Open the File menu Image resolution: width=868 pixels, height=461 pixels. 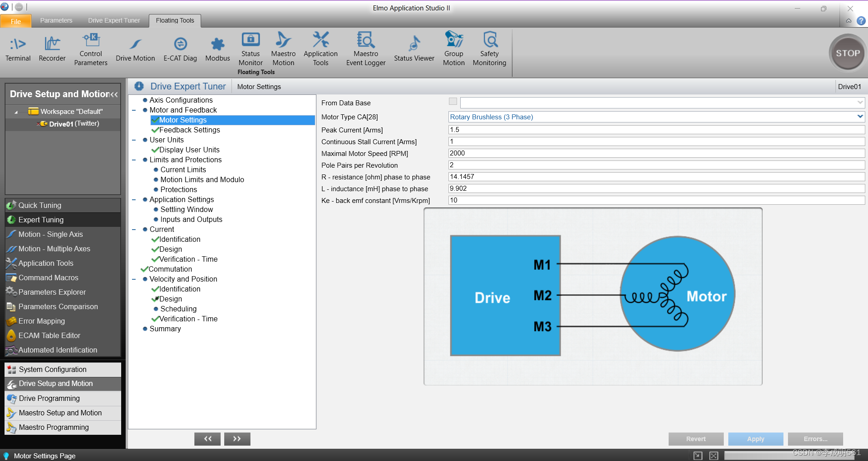tap(16, 21)
